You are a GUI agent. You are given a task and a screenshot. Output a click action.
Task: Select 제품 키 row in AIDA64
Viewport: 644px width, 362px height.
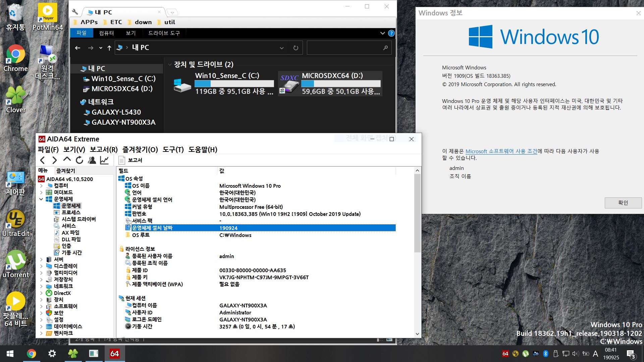[x=257, y=277]
